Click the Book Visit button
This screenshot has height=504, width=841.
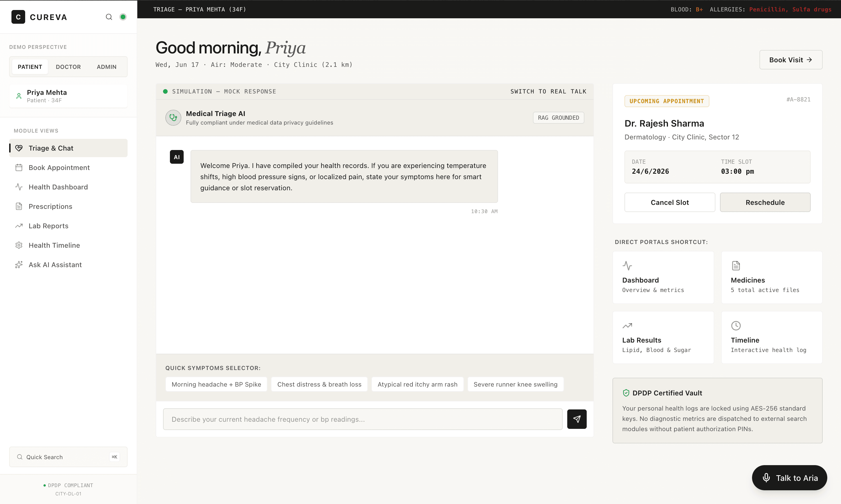[x=791, y=60]
